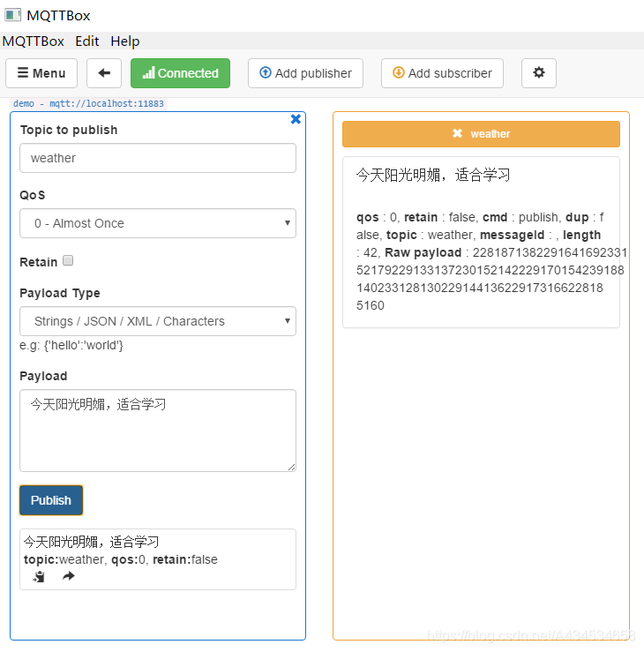The height and width of the screenshot is (652, 644).
Task: Toggle the Retain checkbox
Action: pos(68,261)
